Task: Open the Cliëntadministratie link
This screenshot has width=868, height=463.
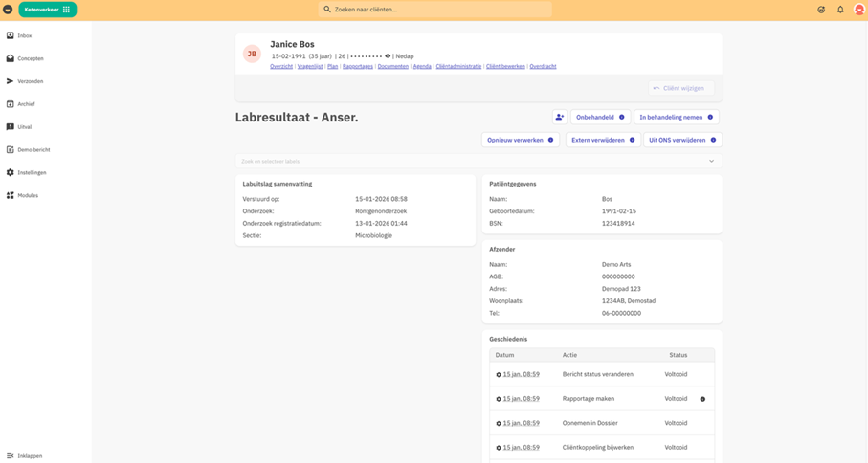Action: pos(458,66)
